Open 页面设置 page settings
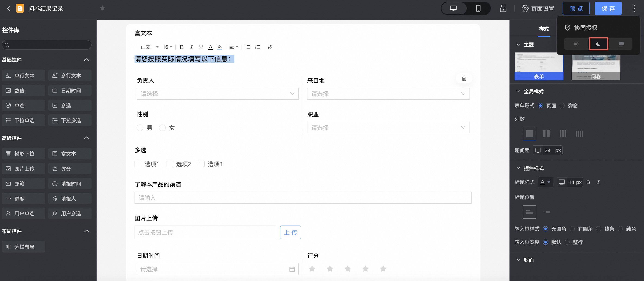Screen dimensions: 644x281 click(538, 9)
